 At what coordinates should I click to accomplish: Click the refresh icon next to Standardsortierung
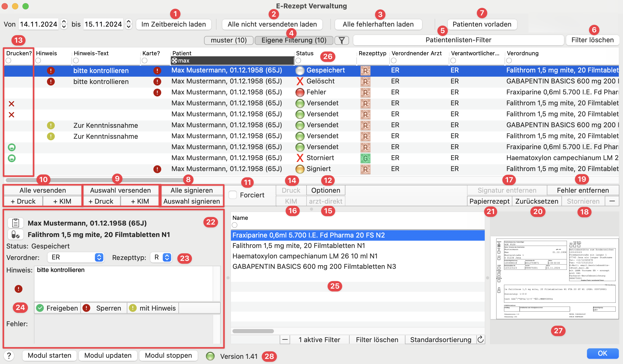(481, 339)
